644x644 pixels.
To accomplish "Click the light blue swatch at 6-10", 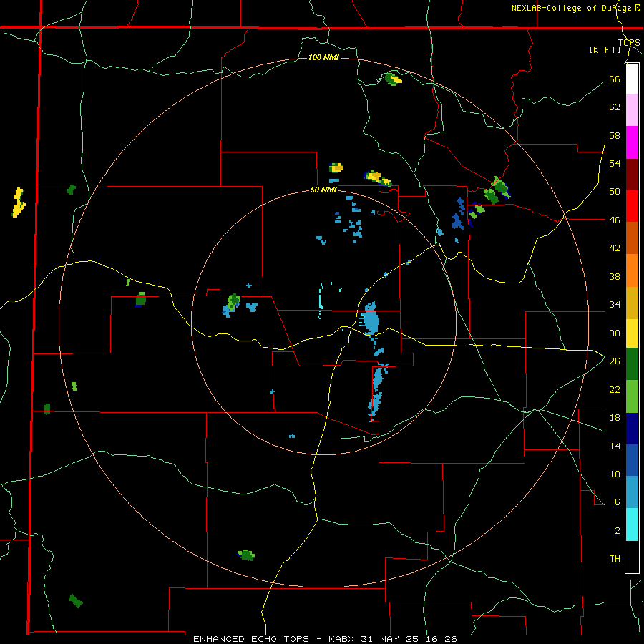I will [x=632, y=492].
